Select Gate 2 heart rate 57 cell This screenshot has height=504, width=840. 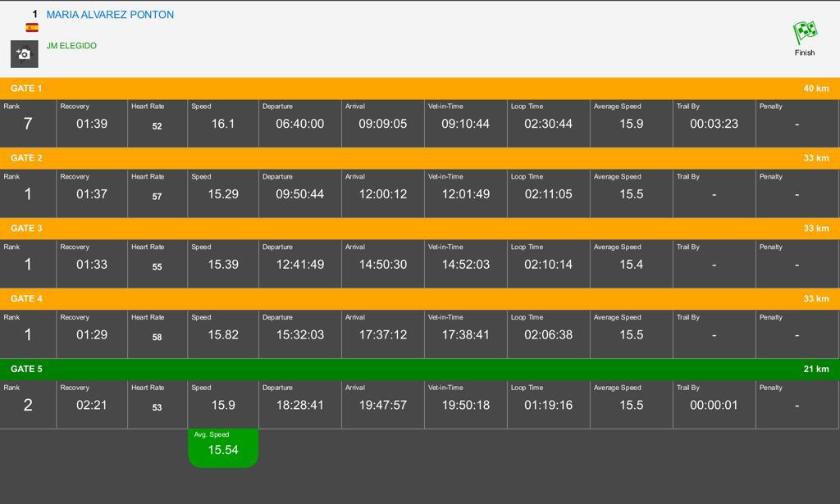point(157,196)
